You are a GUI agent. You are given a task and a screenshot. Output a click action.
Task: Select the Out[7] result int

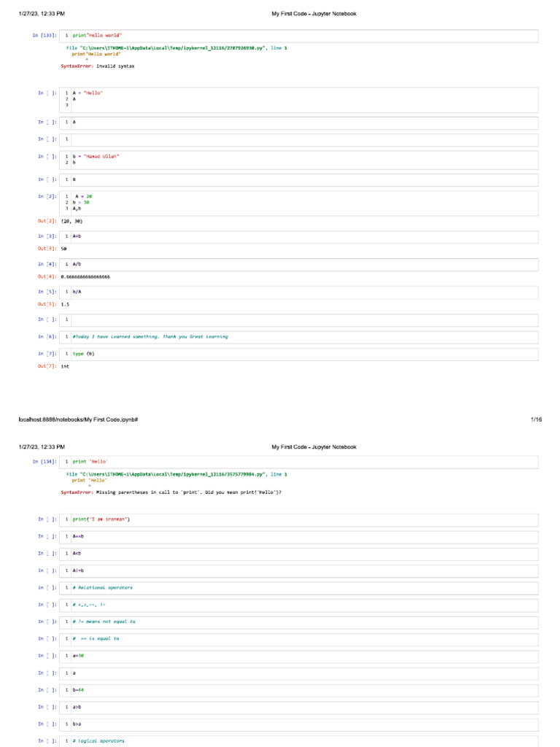[x=65, y=366]
